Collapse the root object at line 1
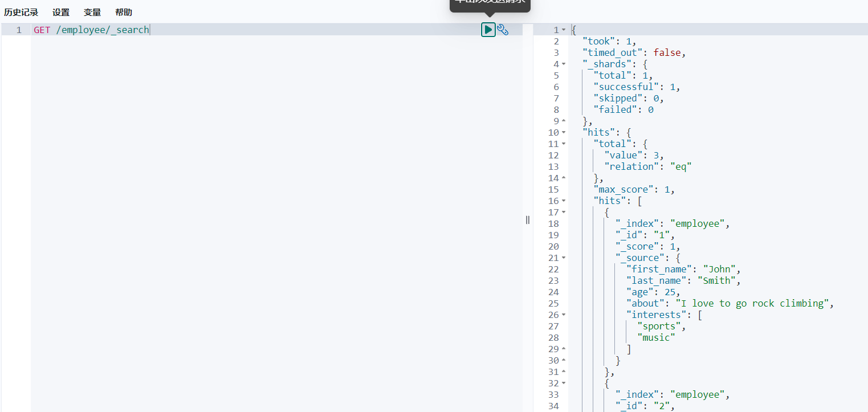 pos(564,30)
